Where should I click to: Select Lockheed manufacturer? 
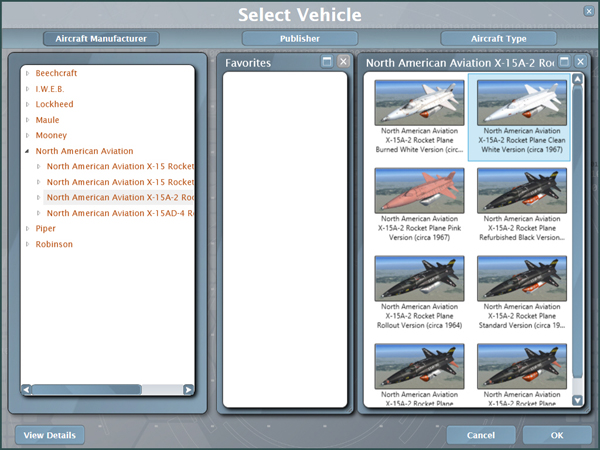(54, 104)
